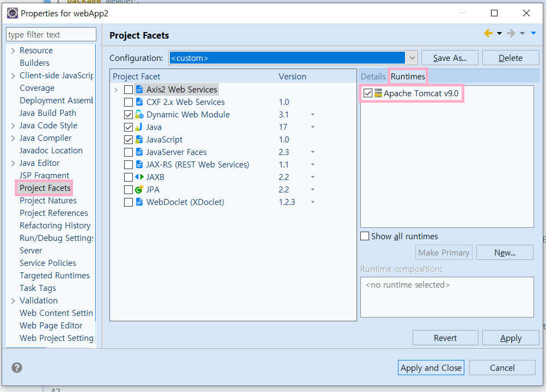546x392 pixels.
Task: Expand the Java Code Style node
Action: pyautogui.click(x=13, y=126)
